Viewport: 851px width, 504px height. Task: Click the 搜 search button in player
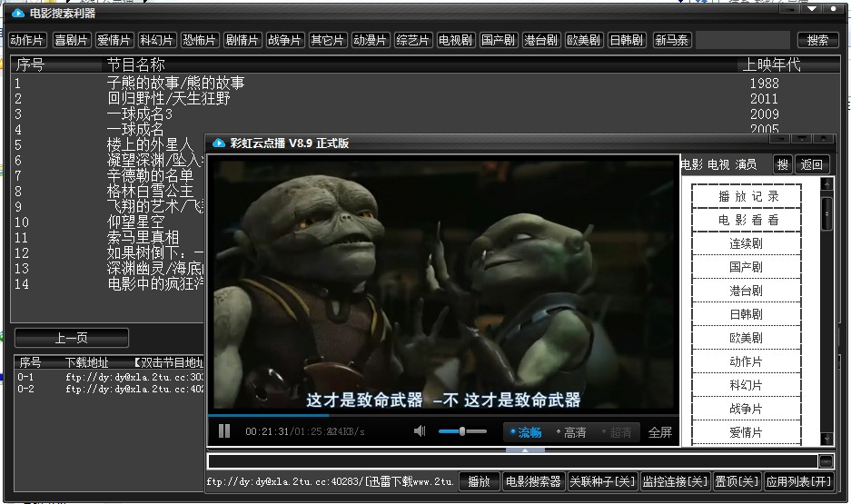[x=783, y=164]
